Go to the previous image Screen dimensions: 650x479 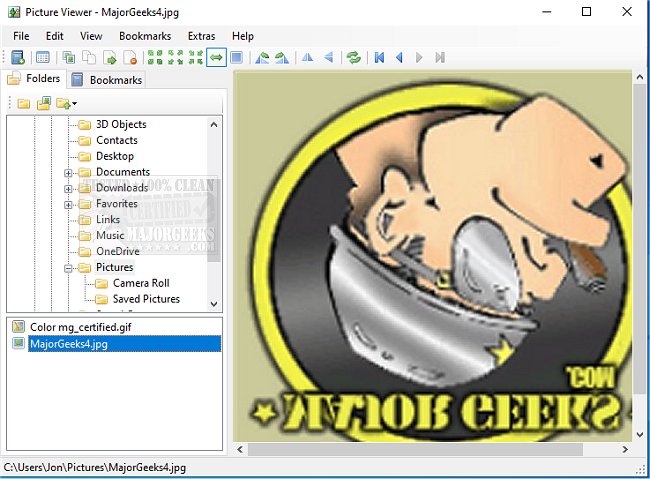(x=400, y=57)
